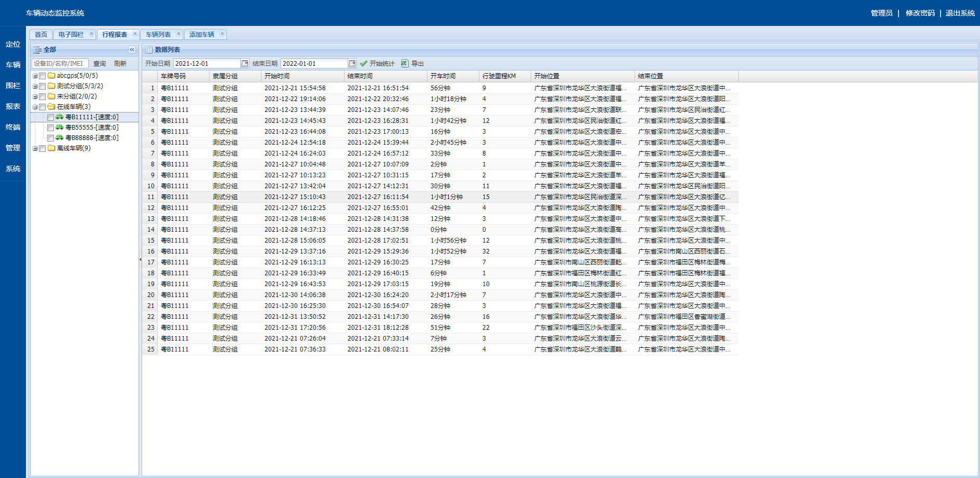Click the Excel 导出 export icon
980x478 pixels.
click(x=405, y=63)
